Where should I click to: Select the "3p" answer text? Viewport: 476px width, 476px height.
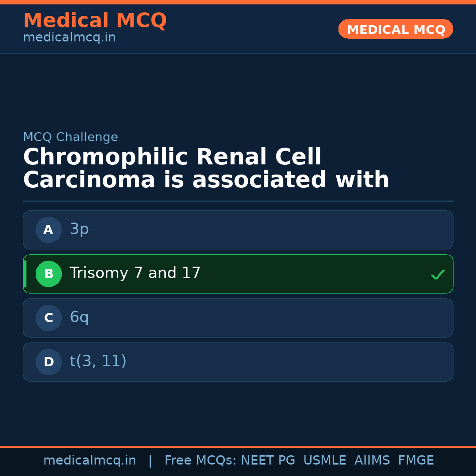(x=79, y=229)
